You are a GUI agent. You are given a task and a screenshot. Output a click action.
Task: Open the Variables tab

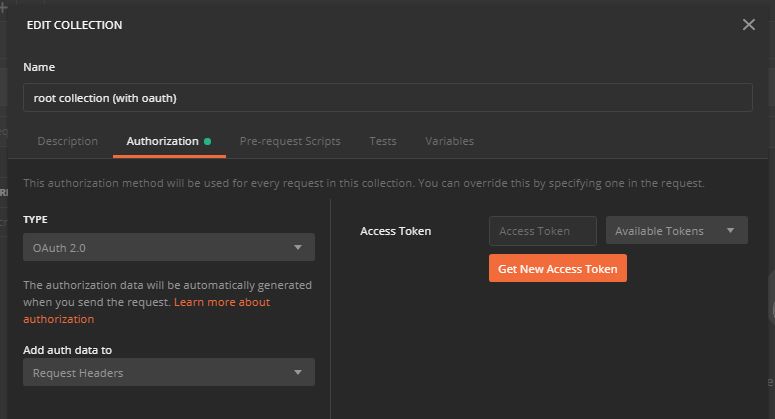[x=449, y=141]
